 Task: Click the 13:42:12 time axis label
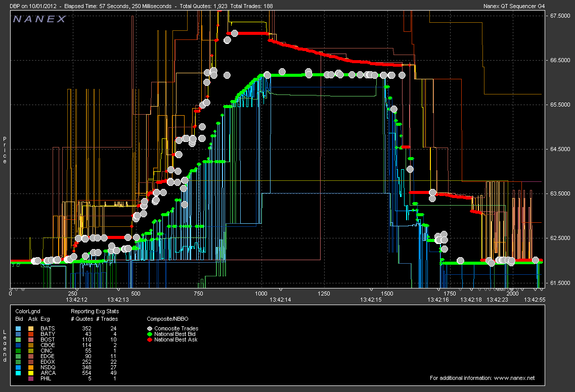[x=77, y=300]
